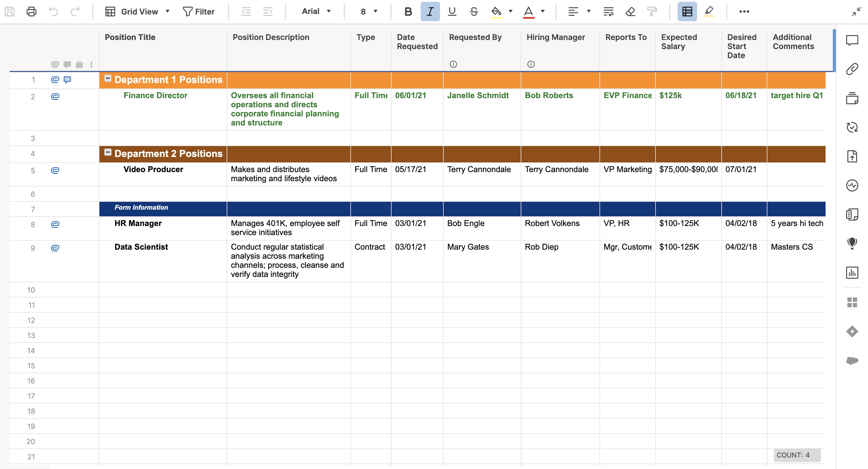Click the Print icon in toolbar

pyautogui.click(x=31, y=12)
